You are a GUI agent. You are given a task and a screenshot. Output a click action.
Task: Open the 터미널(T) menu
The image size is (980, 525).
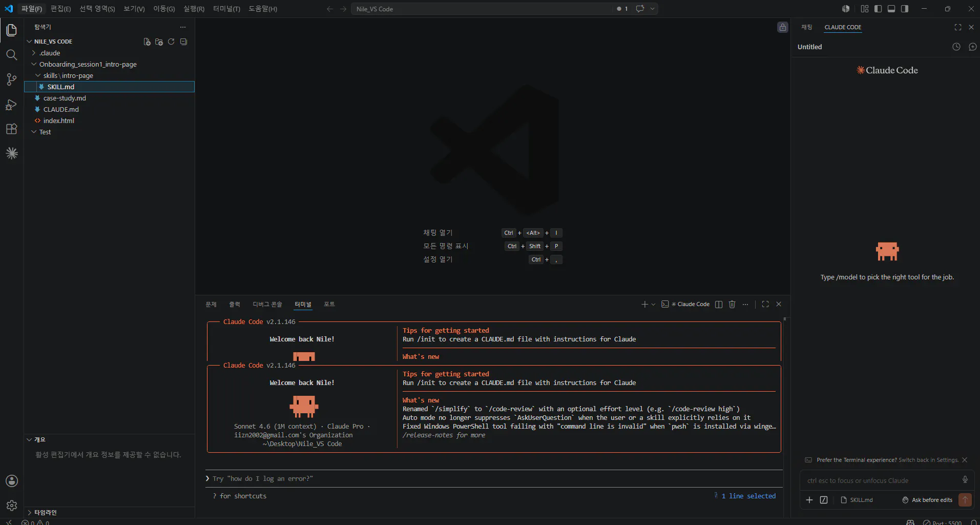[x=226, y=9]
